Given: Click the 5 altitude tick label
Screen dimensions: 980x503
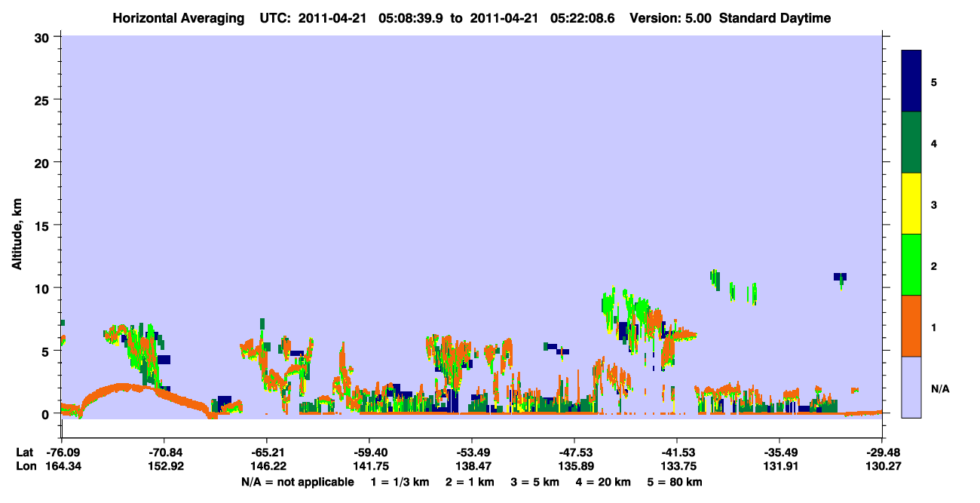Looking at the screenshot, I should click(x=47, y=351).
